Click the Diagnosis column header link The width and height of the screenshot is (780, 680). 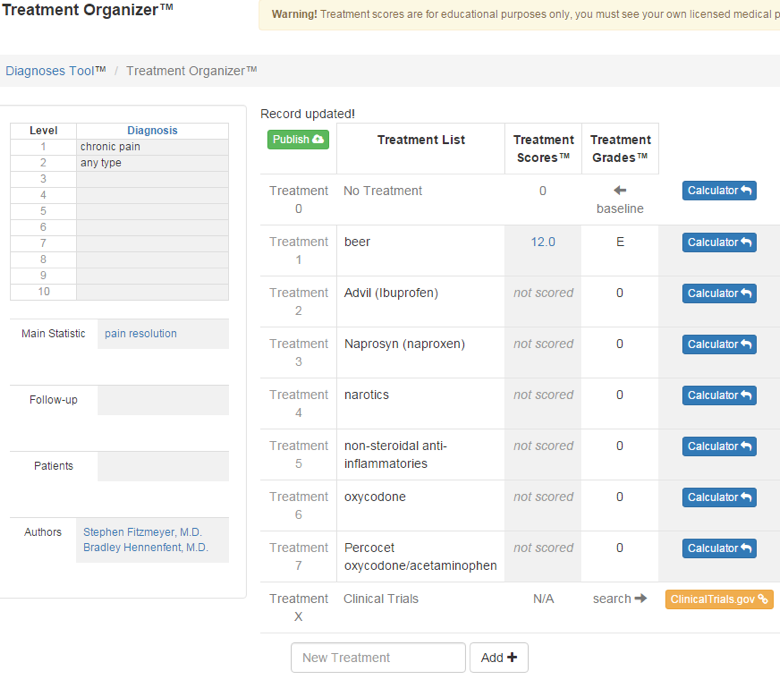[x=152, y=131]
